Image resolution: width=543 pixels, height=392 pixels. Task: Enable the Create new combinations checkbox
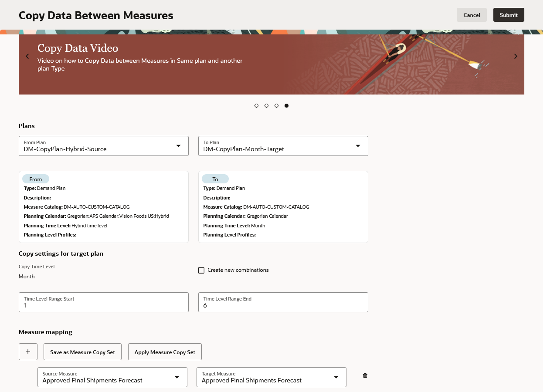click(x=201, y=270)
